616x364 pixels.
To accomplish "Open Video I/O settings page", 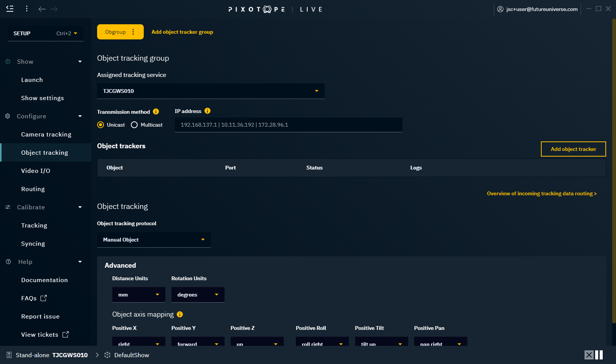I will pos(36,171).
